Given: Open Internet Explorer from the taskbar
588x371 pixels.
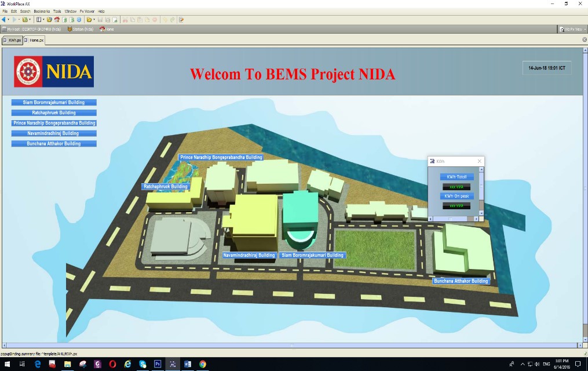Looking at the screenshot, I should click(x=127, y=364).
